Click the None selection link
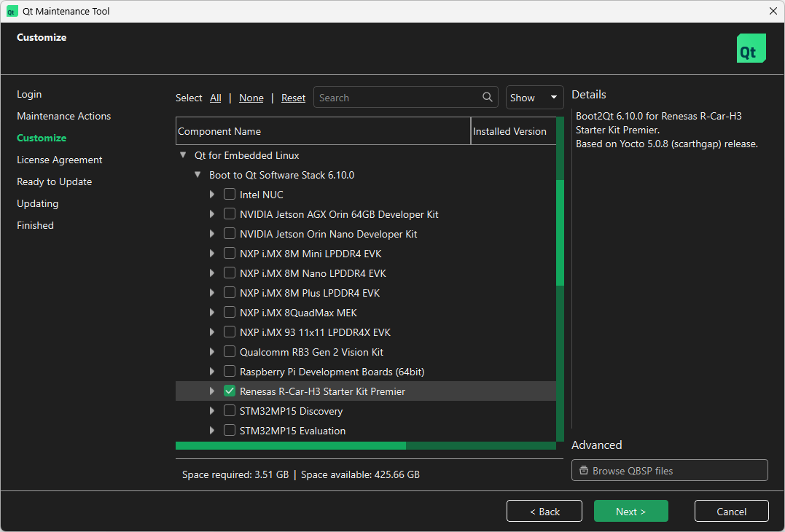This screenshot has width=785, height=532. pos(251,97)
